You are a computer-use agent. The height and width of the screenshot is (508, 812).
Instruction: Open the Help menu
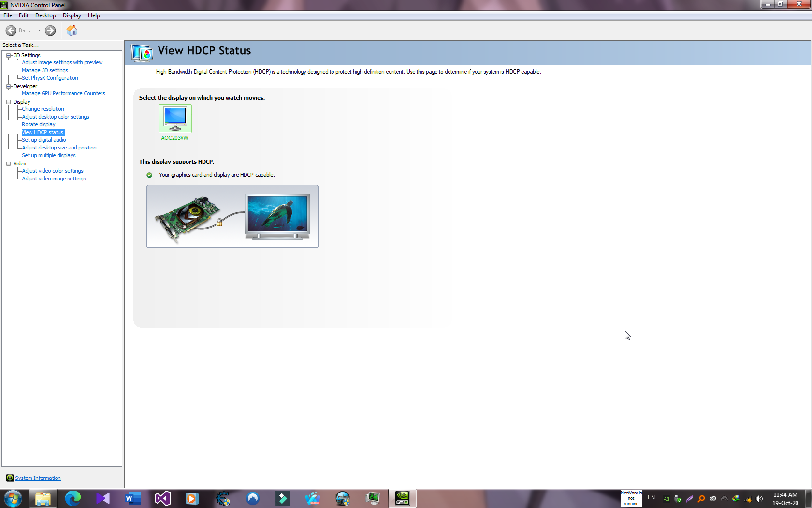[94, 15]
